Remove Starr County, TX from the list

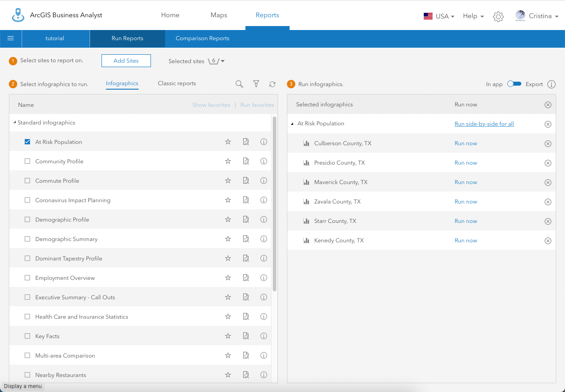(x=548, y=221)
